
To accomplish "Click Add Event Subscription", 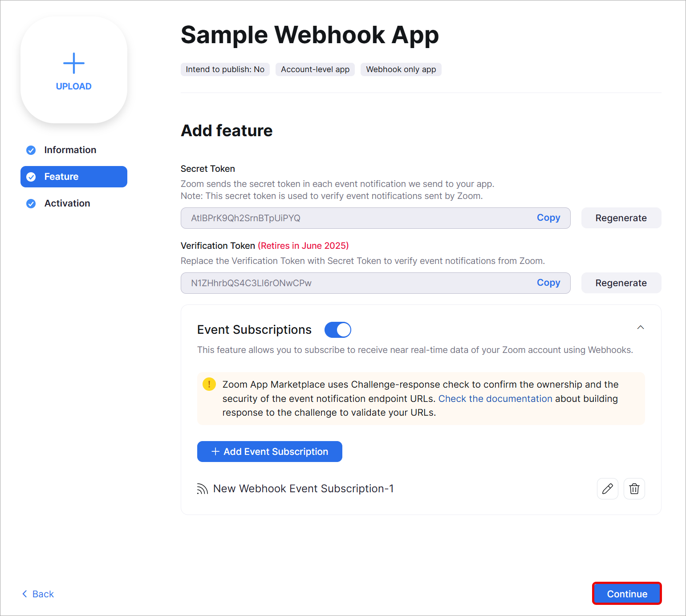I will pos(269,451).
